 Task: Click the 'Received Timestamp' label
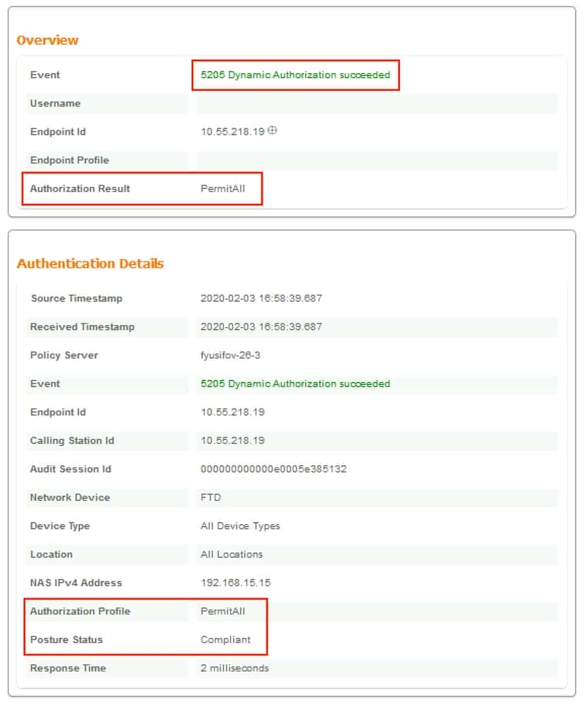[82, 327]
